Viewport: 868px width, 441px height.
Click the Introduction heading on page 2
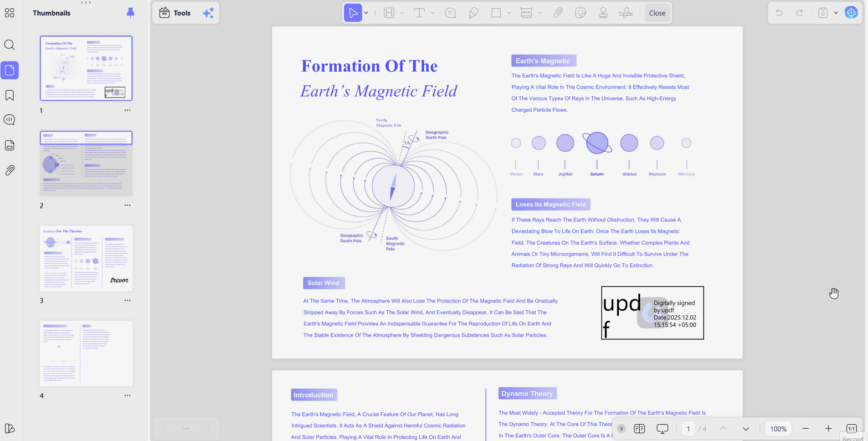pos(314,395)
